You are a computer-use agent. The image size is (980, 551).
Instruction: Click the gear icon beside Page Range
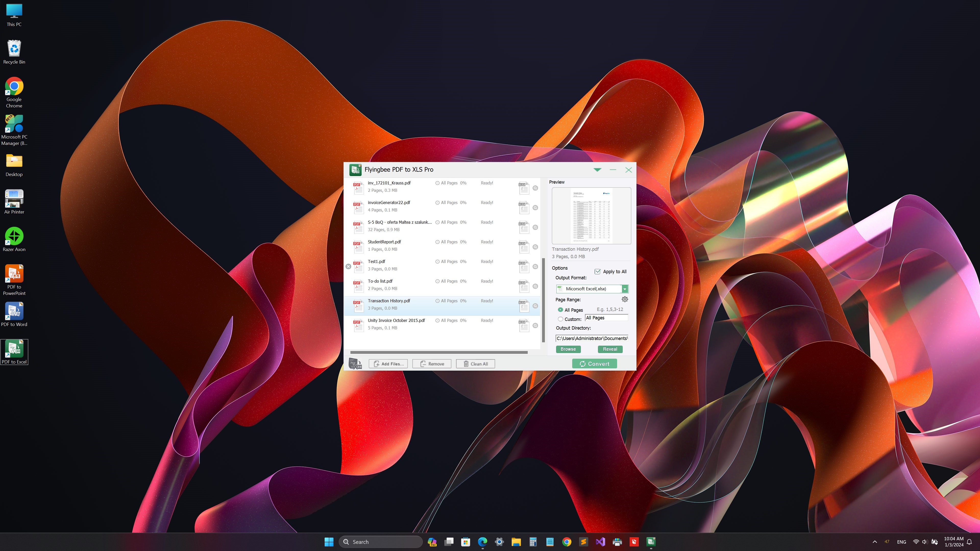[x=624, y=299]
